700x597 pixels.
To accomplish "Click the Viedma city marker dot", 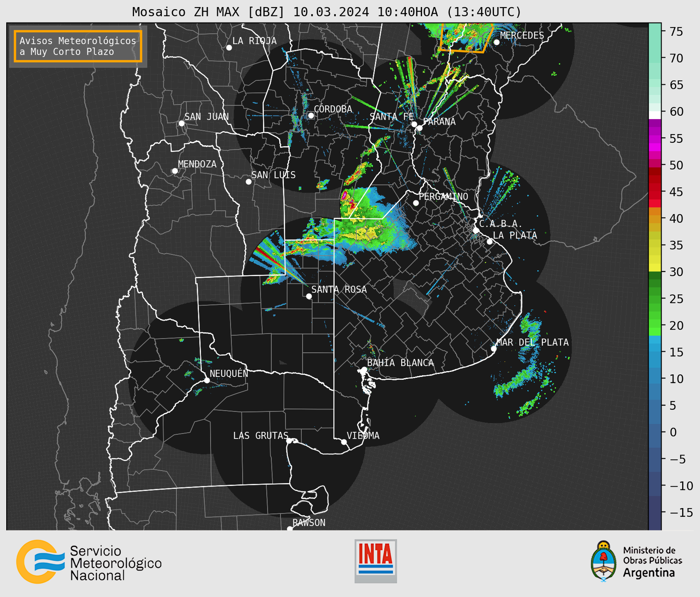I will coord(344,442).
